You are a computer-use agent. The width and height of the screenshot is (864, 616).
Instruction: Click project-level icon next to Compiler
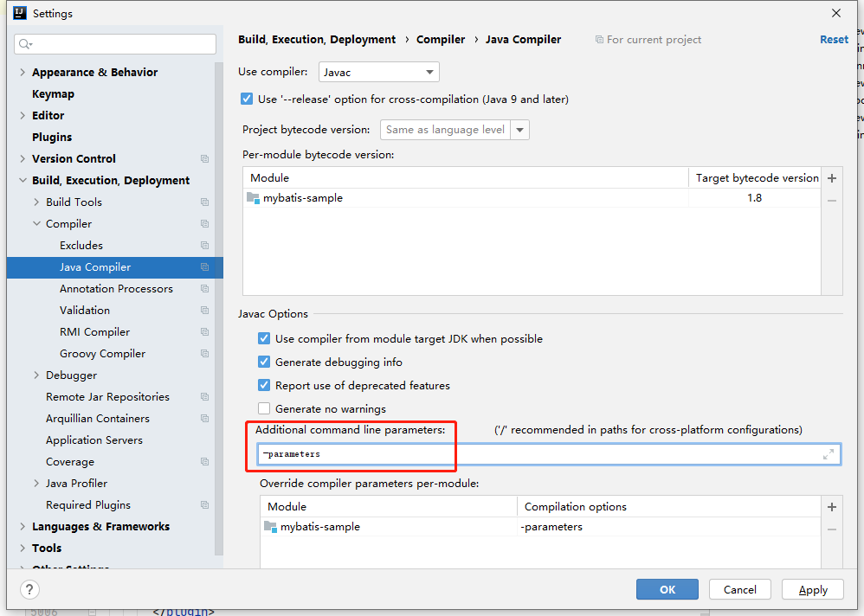coord(205,224)
